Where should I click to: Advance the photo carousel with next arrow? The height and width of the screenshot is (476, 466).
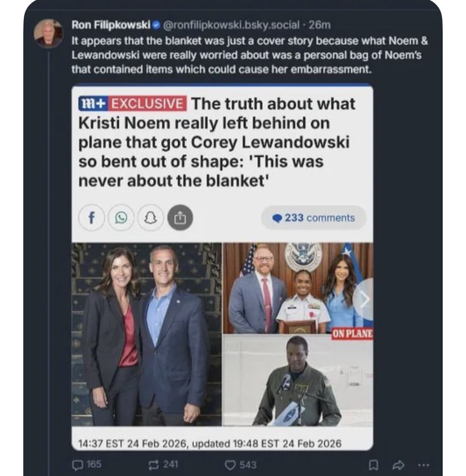[x=365, y=299]
